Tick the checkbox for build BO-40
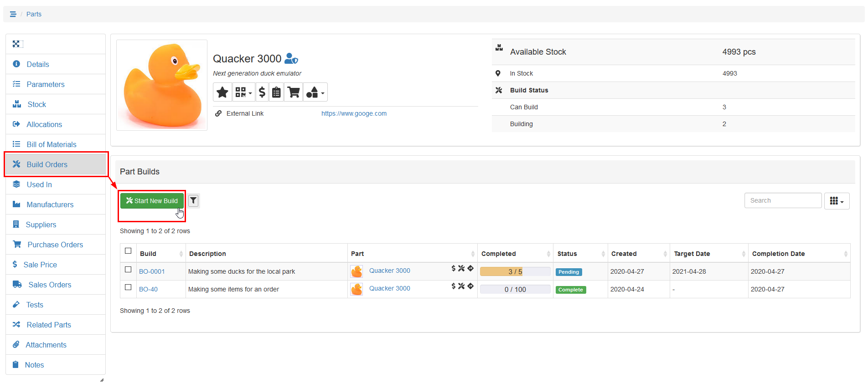The width and height of the screenshot is (868, 383). tap(128, 287)
